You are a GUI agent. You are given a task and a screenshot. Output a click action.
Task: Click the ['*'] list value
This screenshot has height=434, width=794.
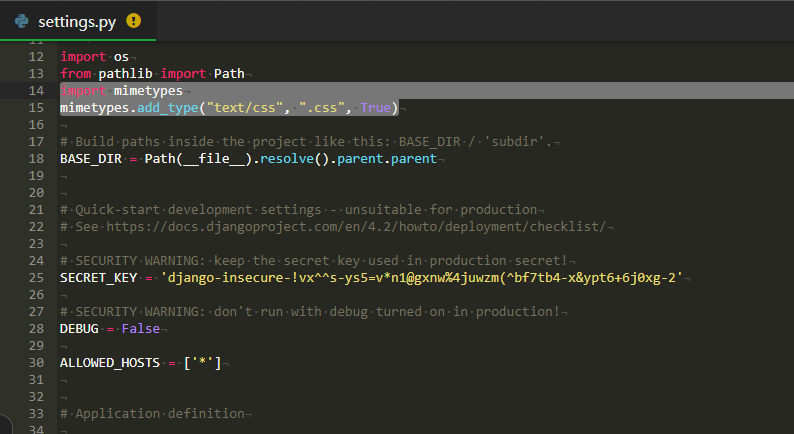(x=203, y=363)
